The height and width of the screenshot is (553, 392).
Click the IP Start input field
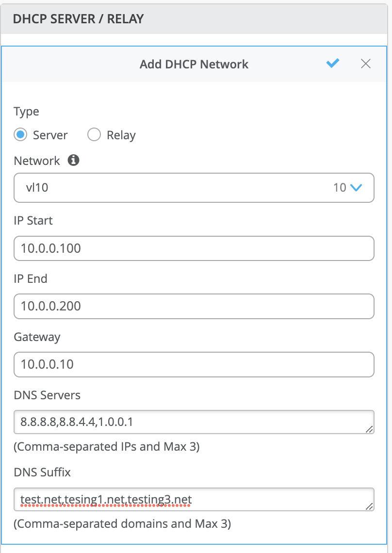pyautogui.click(x=194, y=248)
